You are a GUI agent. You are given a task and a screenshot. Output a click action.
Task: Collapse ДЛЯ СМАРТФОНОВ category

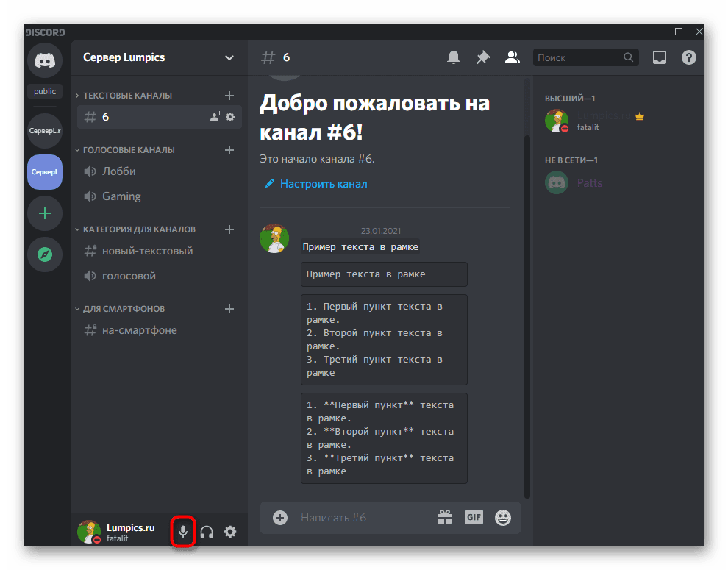click(121, 309)
